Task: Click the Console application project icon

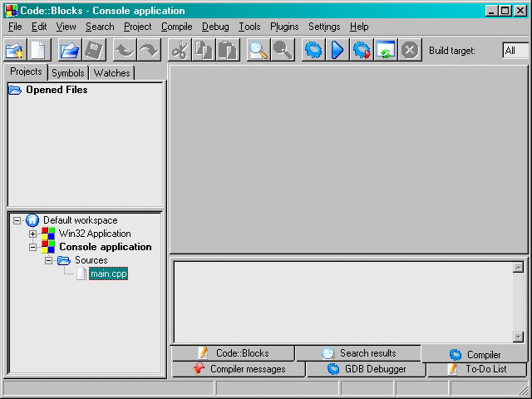Action: [x=48, y=247]
